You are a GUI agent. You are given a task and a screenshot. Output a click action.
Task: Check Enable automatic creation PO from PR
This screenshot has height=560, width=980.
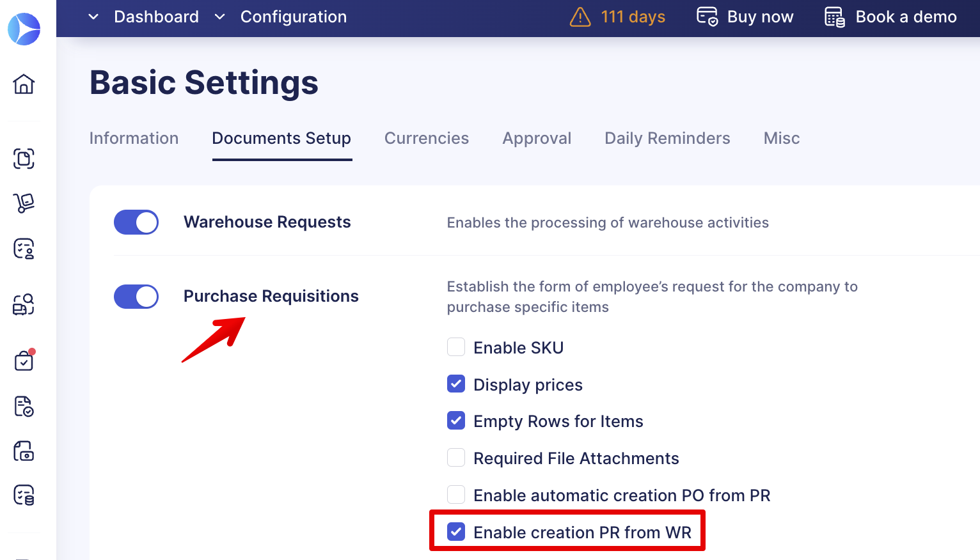(x=456, y=495)
